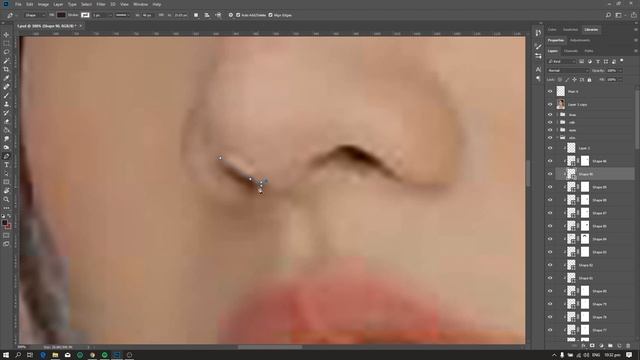Create a new layer icon
Image resolution: width=640 pixels, height=360 pixels.
coord(619,346)
